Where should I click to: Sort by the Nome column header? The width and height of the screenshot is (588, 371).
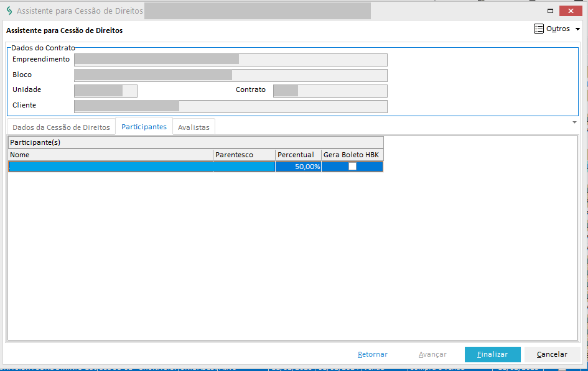(x=110, y=155)
